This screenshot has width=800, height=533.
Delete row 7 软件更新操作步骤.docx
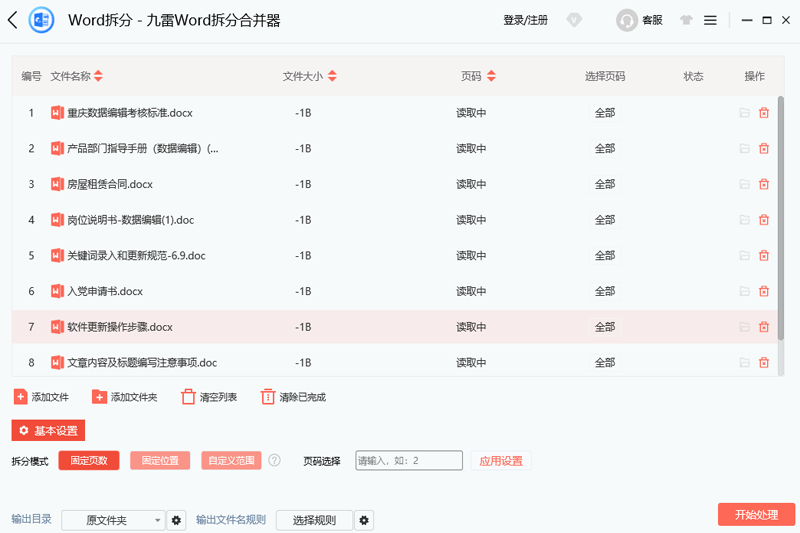[764, 327]
